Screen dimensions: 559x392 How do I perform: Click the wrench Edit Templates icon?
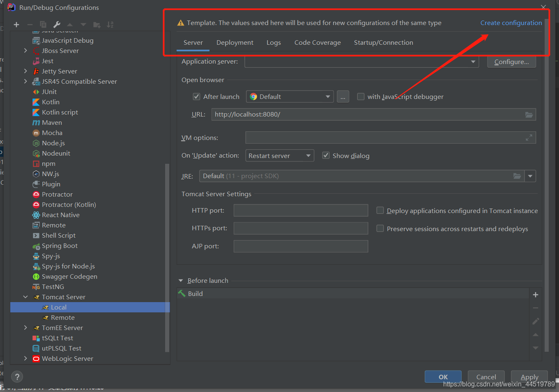(57, 25)
